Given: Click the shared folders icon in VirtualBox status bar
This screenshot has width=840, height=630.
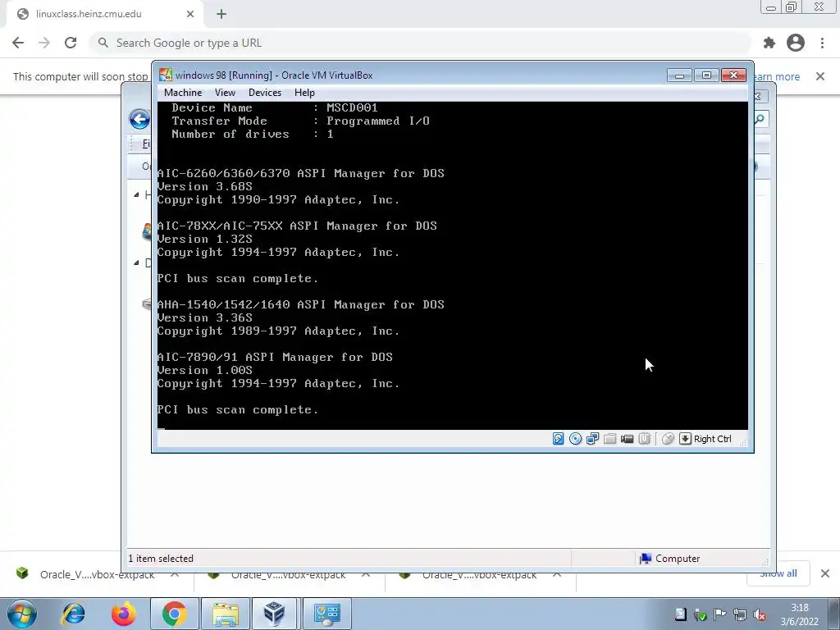Looking at the screenshot, I should 609,439.
